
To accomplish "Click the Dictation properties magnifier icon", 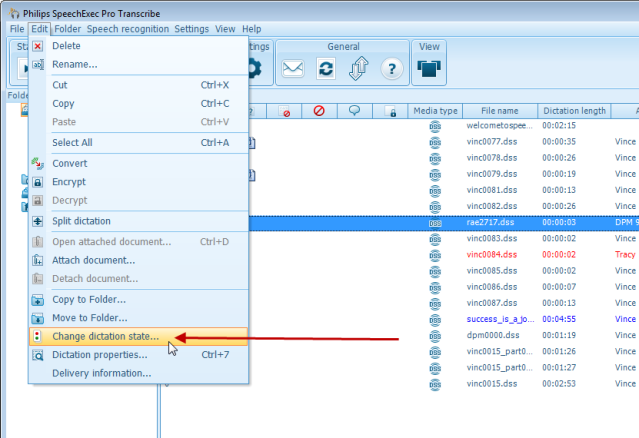I will 37,355.
